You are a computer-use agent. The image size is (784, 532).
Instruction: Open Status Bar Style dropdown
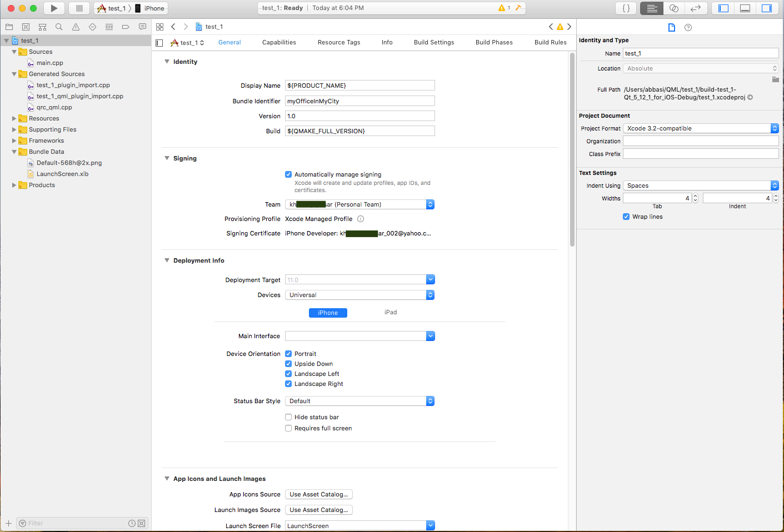coord(359,401)
